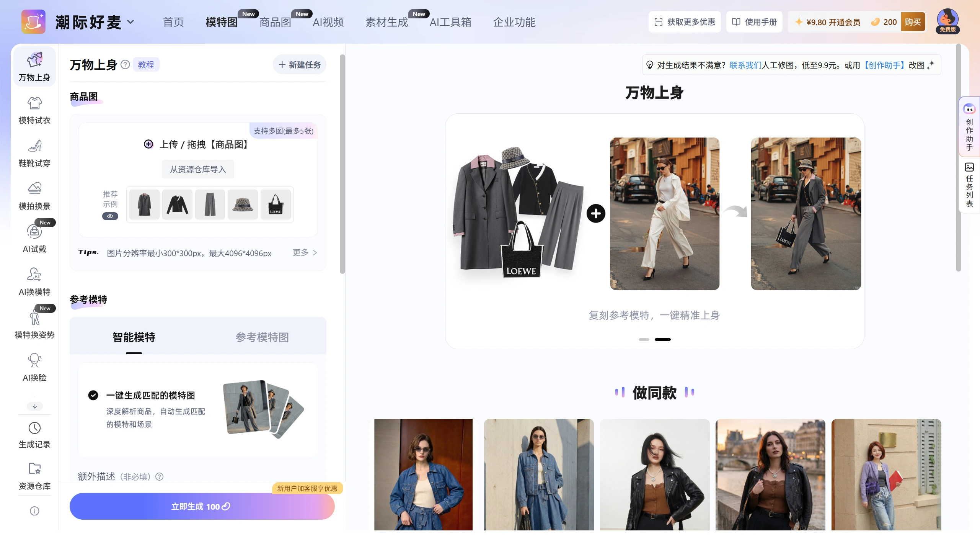980x535 pixels.
Task: Click 【创作助手】 link in tip banner
Action: click(x=884, y=65)
